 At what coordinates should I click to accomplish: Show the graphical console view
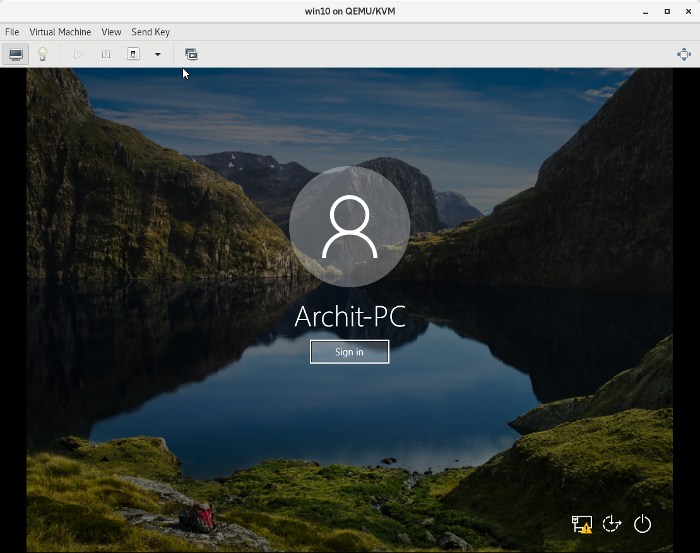coord(16,54)
